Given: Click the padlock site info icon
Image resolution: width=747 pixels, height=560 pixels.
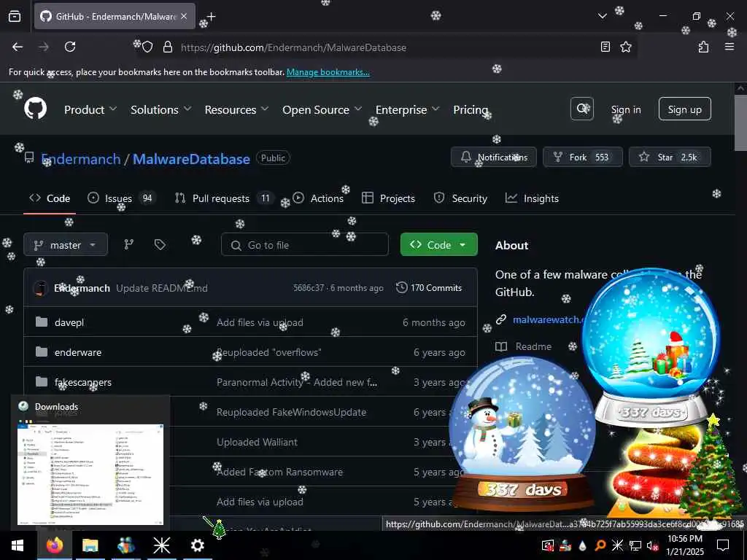Looking at the screenshot, I should tap(167, 47).
